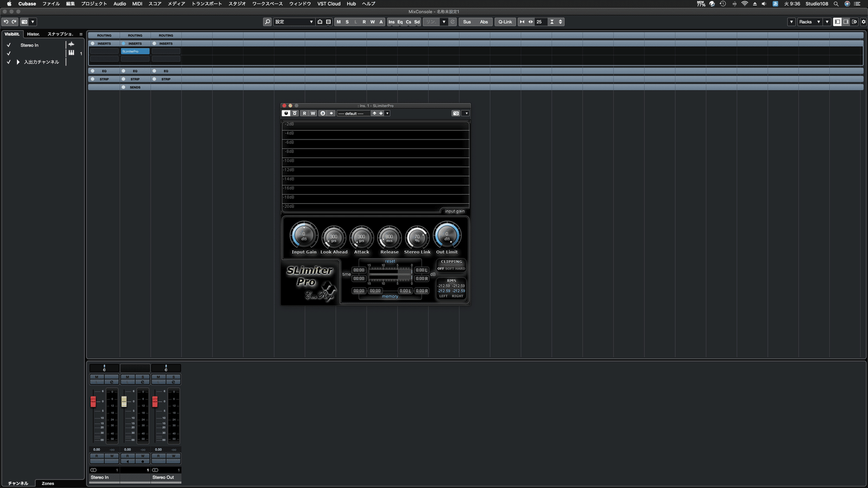Screen dimensions: 868x488
Task: Toggle global Solo (S) in MixConsole toolbar
Action: [x=347, y=22]
